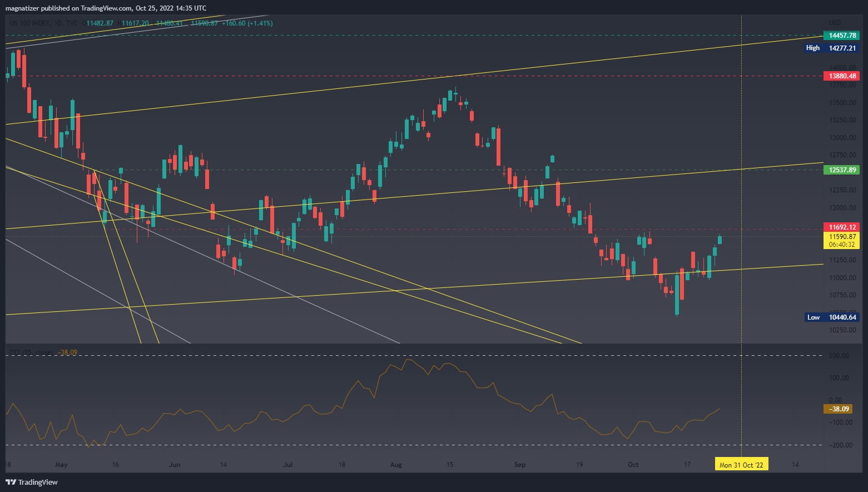Click the Sep label on time axis

tap(519, 465)
